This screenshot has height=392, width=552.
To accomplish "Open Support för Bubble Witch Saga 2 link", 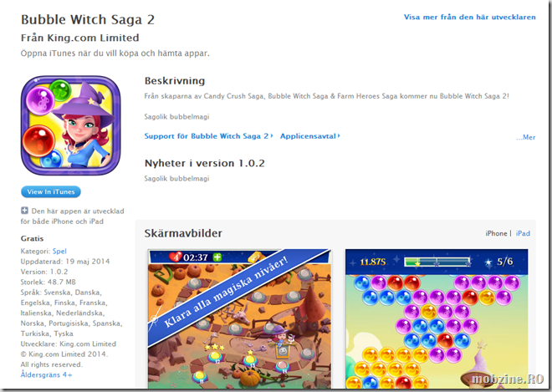I will 207,136.
